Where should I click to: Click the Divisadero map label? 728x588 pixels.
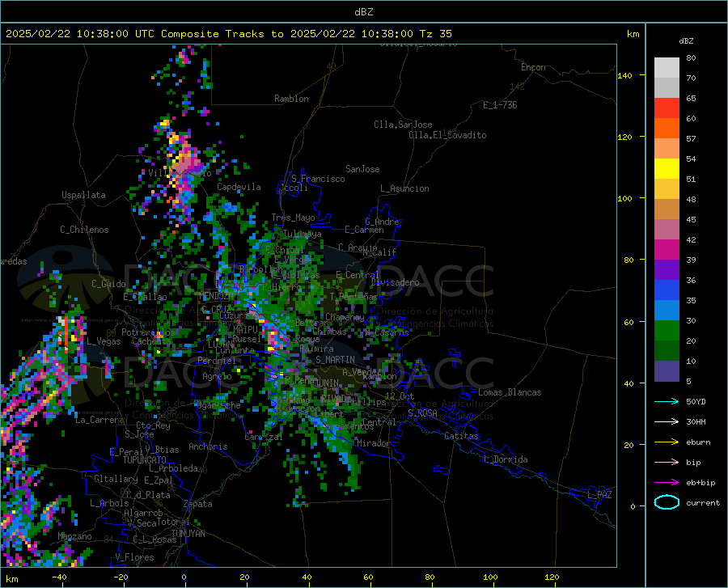point(395,282)
